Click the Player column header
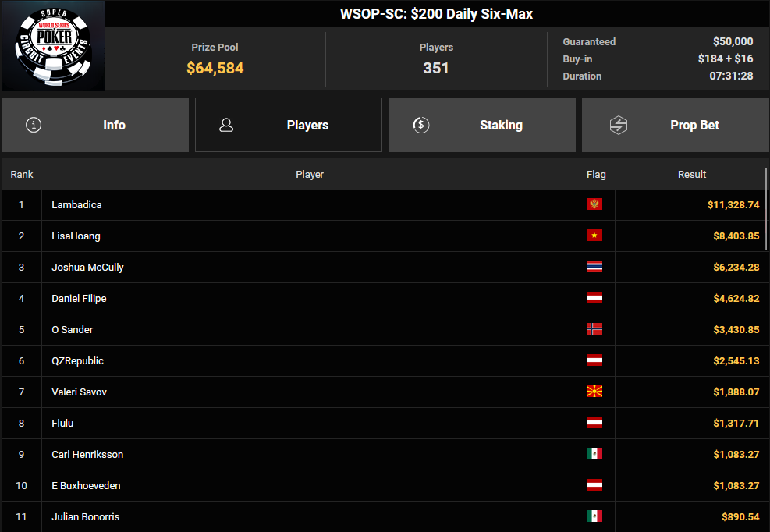This screenshot has width=770, height=532. [x=309, y=175]
